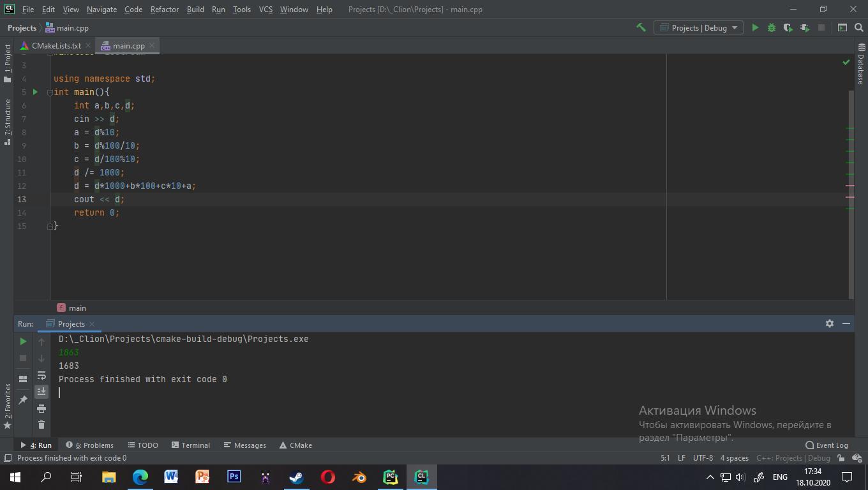The image size is (868, 490).
Task: Start debugging with the bug icon
Action: [772, 27]
